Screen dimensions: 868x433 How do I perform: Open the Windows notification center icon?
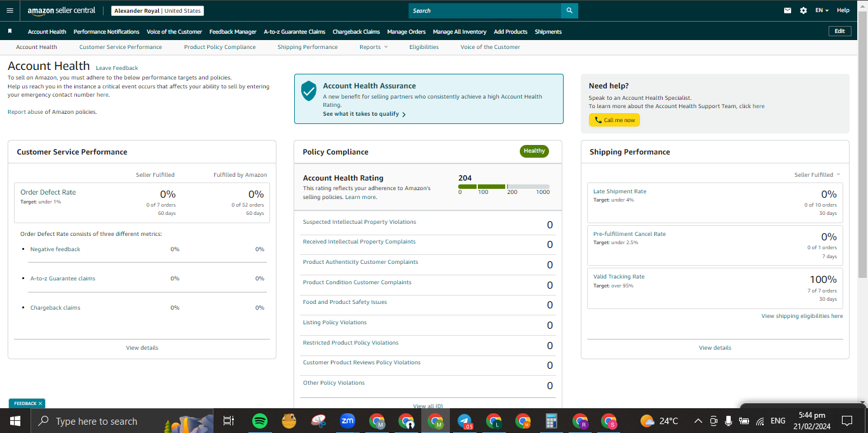pos(846,421)
